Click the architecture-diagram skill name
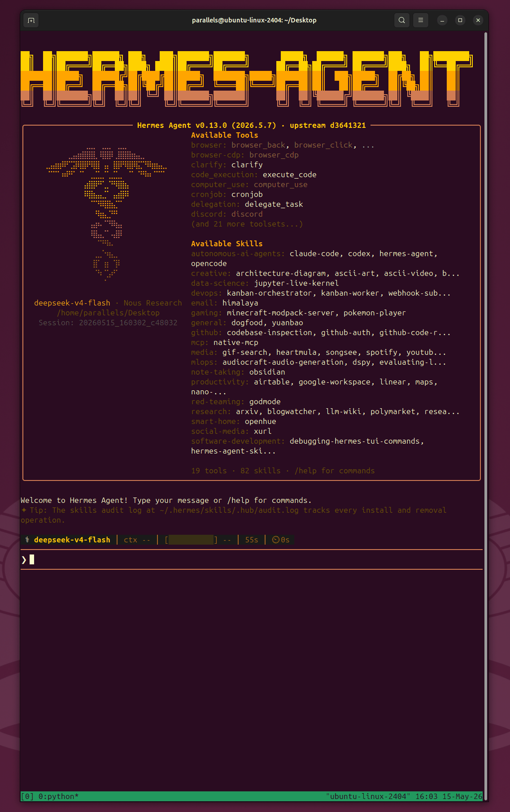Viewport: 510px width, 812px height. 281,273
